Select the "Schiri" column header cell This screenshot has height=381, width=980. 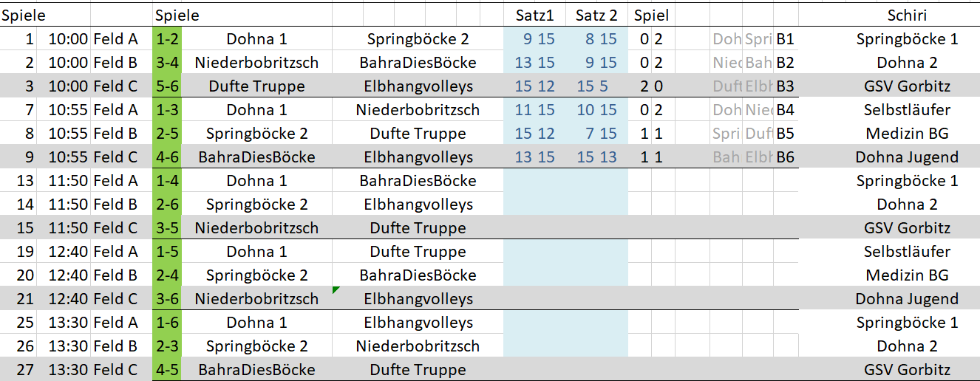click(x=907, y=15)
